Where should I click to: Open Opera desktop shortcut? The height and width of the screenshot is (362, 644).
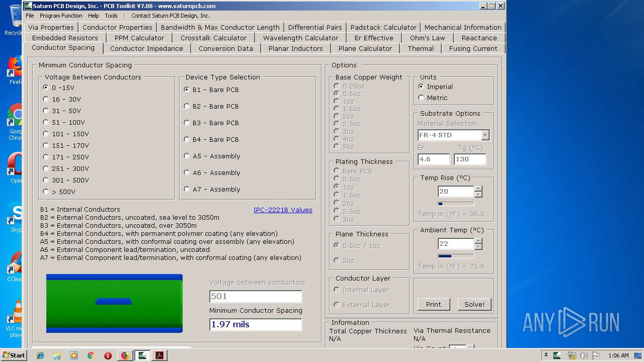(x=14, y=167)
